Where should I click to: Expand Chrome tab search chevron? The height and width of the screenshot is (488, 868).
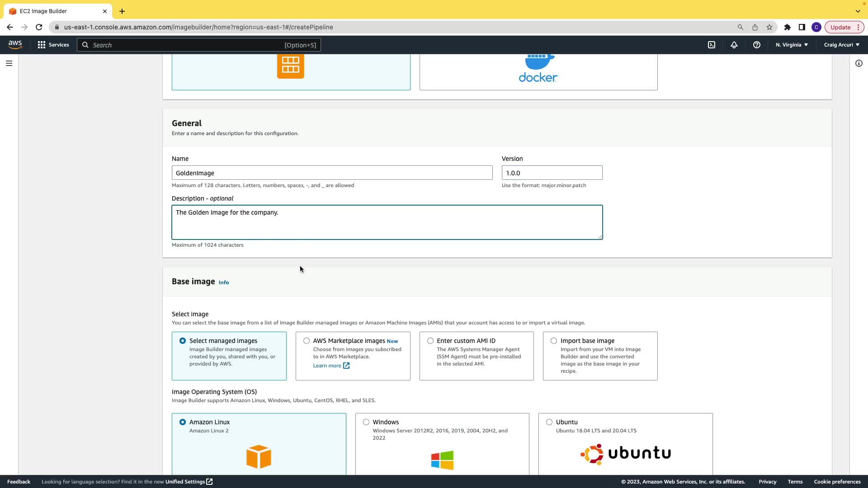click(x=858, y=11)
